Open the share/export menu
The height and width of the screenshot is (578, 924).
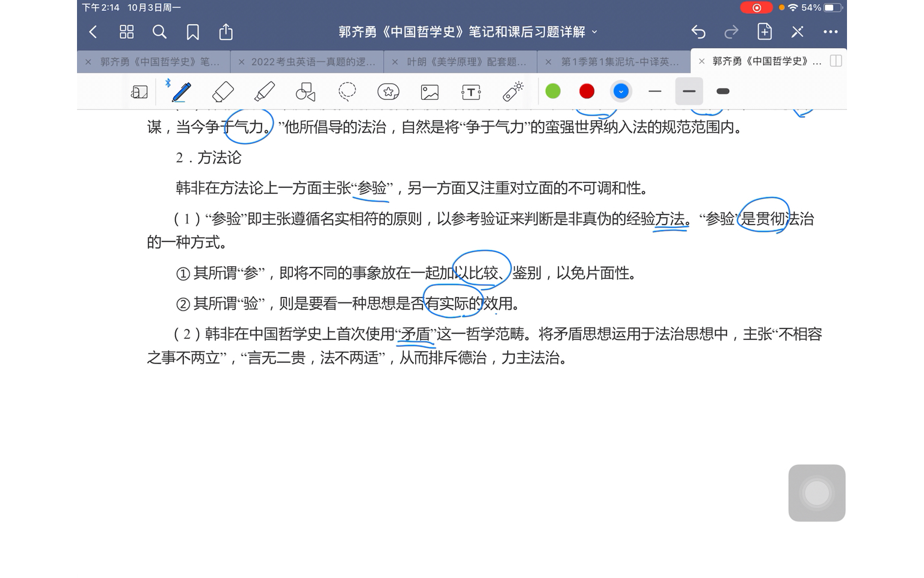point(226,31)
